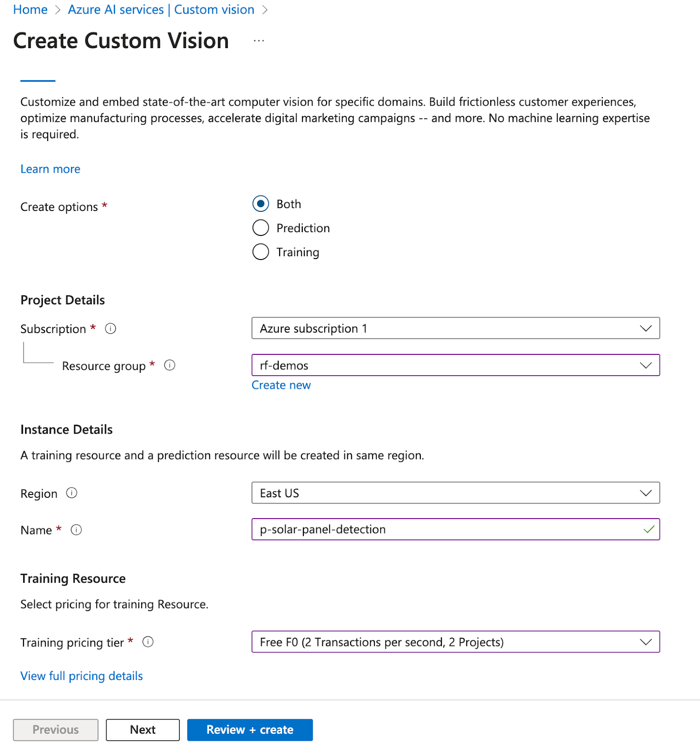Viewport: 700px width, 755px height.
Task: Click info icon beside Resource group
Action: (x=170, y=365)
